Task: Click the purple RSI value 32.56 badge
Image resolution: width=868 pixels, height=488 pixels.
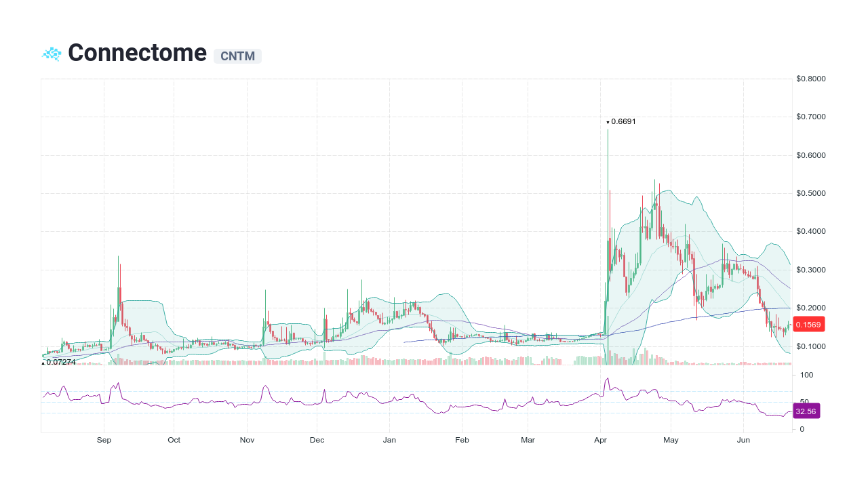Action: coord(806,411)
